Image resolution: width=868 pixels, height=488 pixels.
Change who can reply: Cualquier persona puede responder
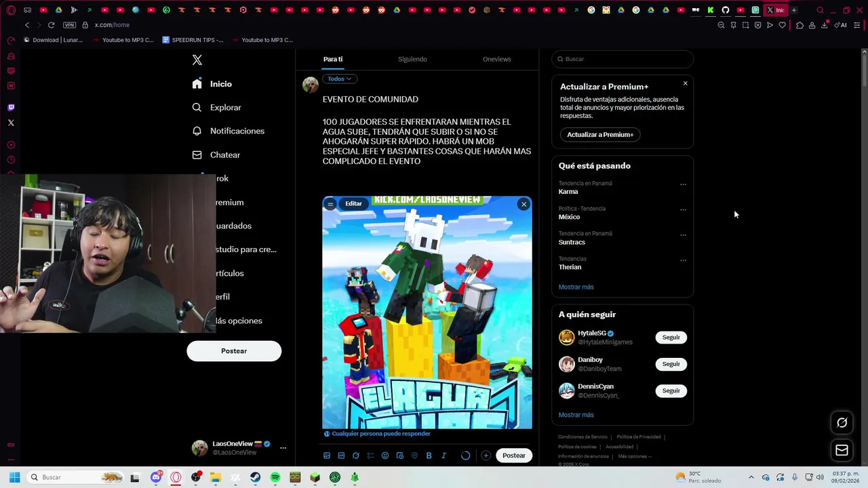click(377, 434)
